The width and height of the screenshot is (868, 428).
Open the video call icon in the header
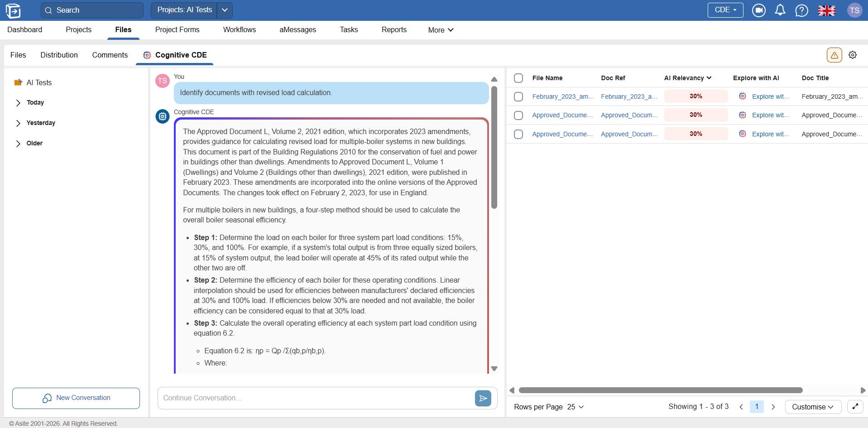[x=759, y=10]
